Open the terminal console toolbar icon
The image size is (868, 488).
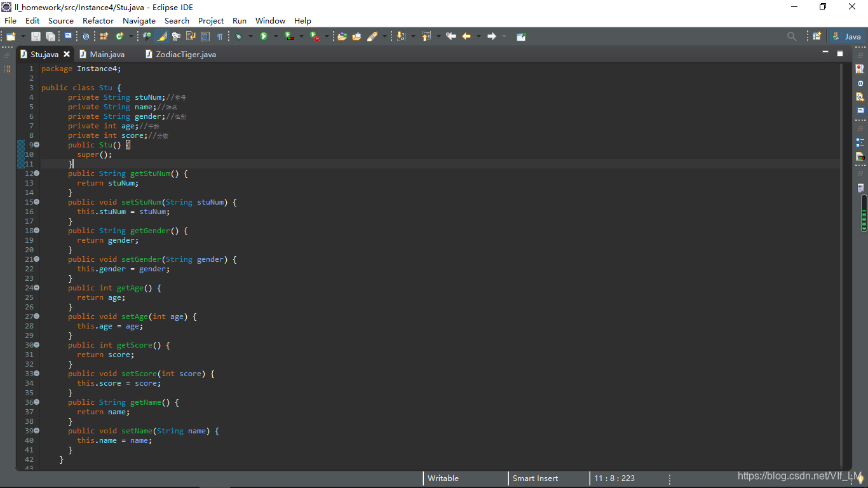pyautogui.click(x=68, y=36)
